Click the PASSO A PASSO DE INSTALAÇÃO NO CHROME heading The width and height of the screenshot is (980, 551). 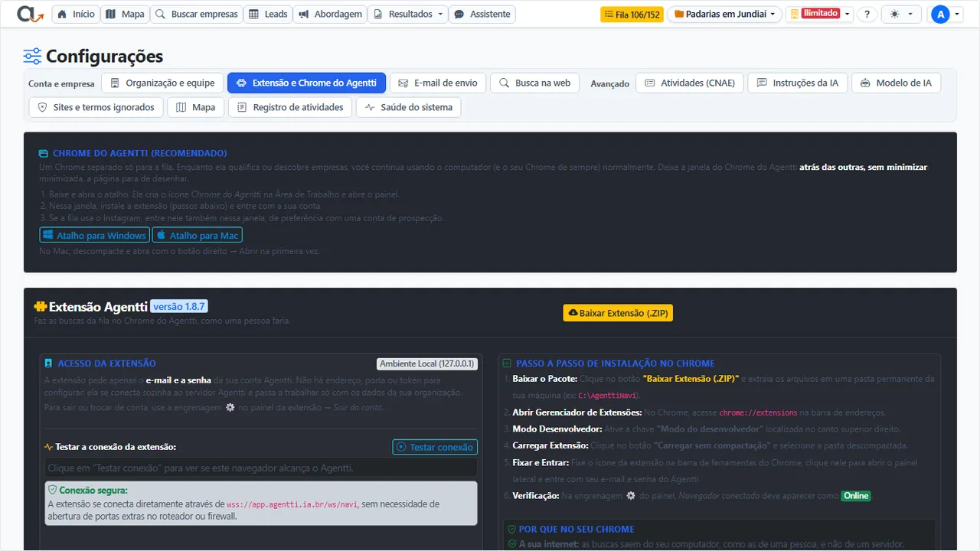pos(616,364)
